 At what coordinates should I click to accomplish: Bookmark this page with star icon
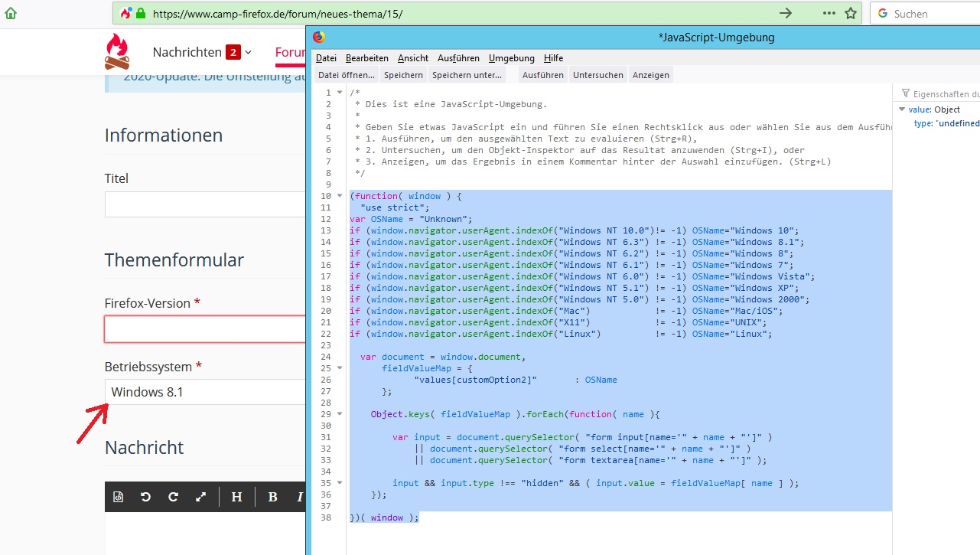point(850,13)
